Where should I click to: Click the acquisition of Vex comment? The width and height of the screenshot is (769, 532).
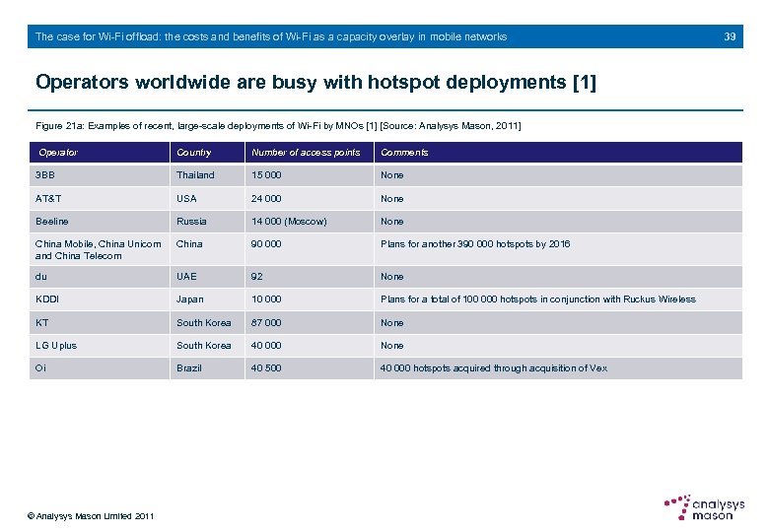coord(494,367)
